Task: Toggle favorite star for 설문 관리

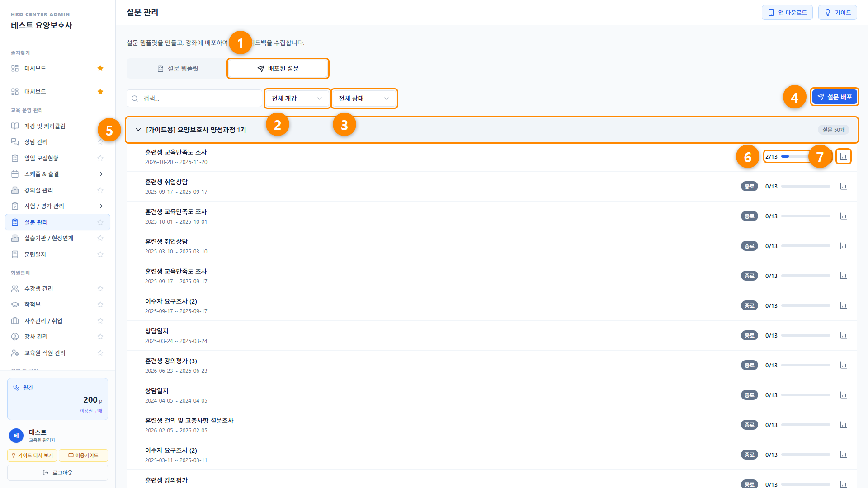Action: (x=100, y=222)
